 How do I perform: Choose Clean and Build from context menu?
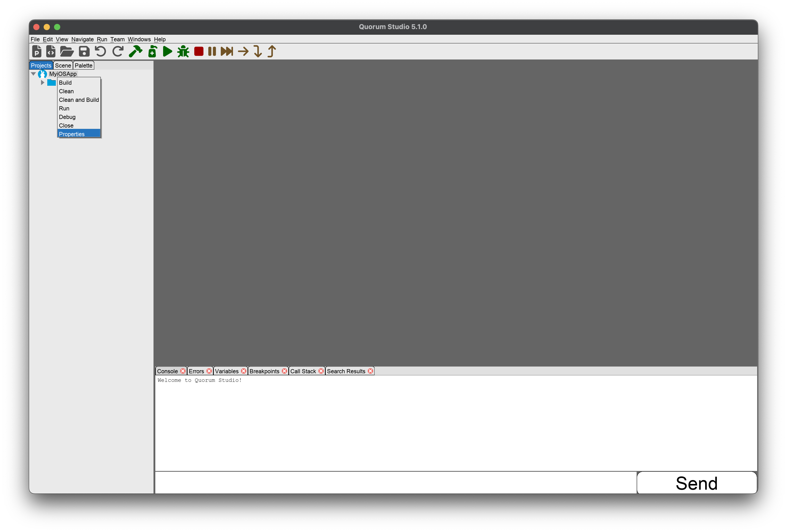[x=79, y=100]
